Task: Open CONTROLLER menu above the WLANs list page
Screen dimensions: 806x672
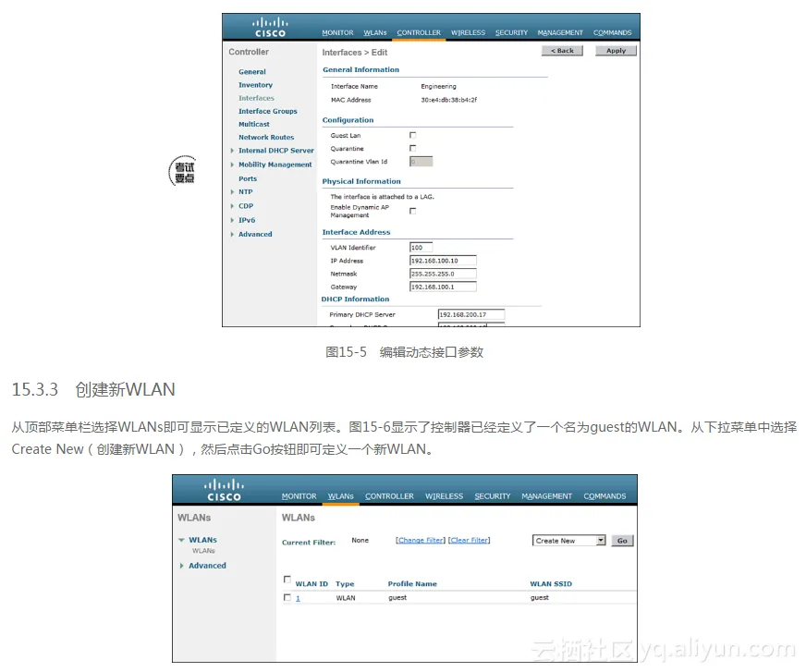Action: [x=390, y=496]
